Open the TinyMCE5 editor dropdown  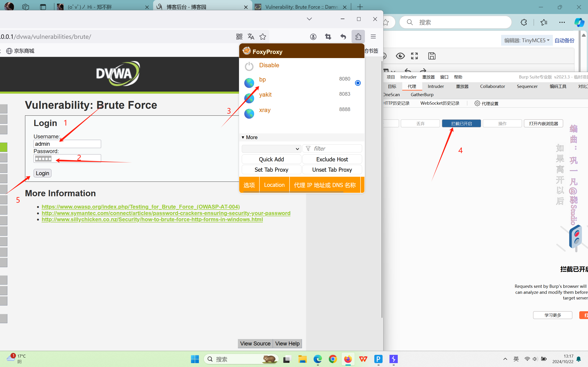point(526,40)
